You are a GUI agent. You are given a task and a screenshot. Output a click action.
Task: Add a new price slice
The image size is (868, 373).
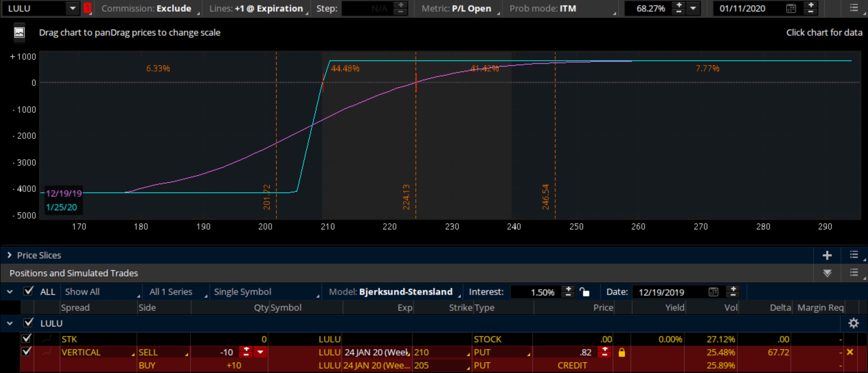827,255
